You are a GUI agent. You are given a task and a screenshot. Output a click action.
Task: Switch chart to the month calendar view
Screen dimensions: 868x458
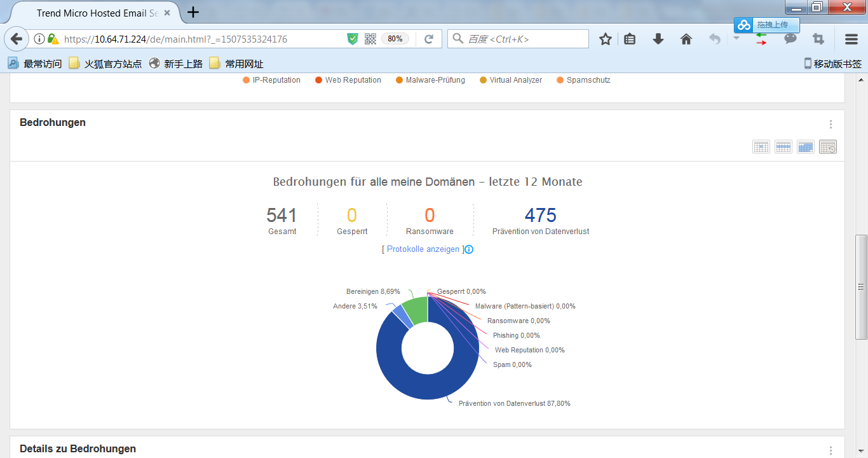tap(805, 147)
